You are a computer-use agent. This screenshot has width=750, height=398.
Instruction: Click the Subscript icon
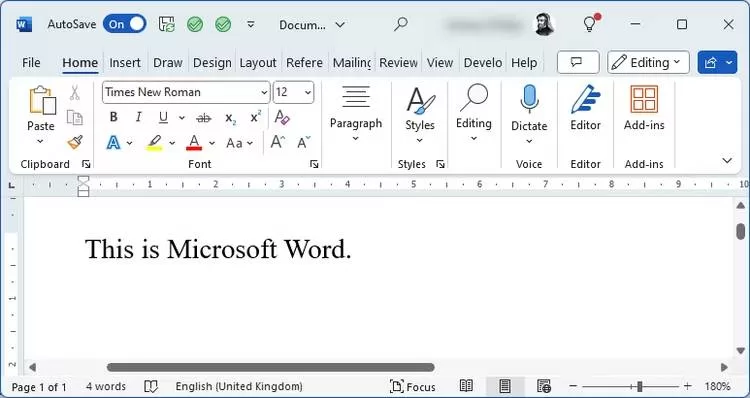point(231,118)
